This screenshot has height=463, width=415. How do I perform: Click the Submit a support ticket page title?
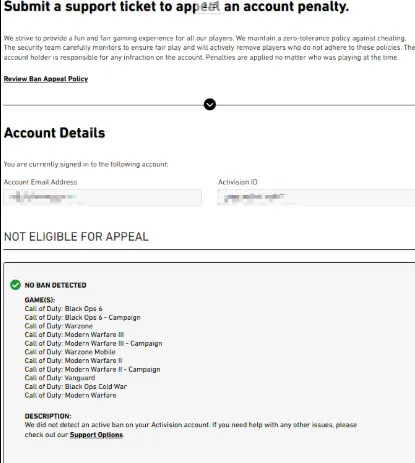tap(176, 7)
